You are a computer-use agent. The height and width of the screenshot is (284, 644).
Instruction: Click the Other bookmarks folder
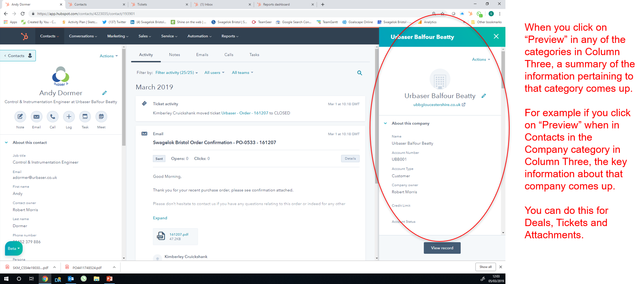coord(486,22)
